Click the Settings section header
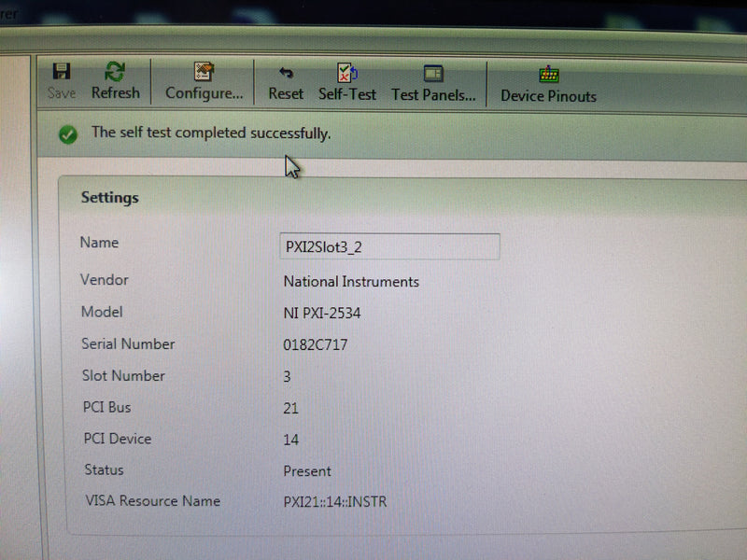This screenshot has height=560, width=747. pos(109,198)
